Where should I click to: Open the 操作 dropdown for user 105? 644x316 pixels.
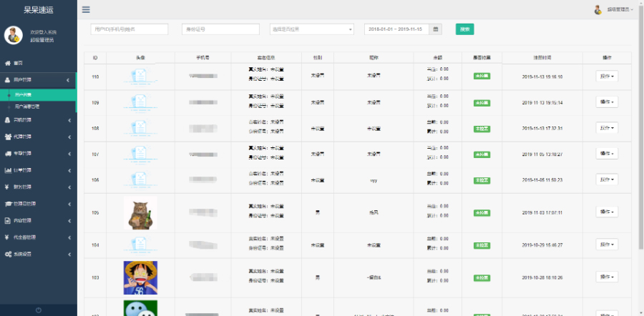tap(606, 212)
